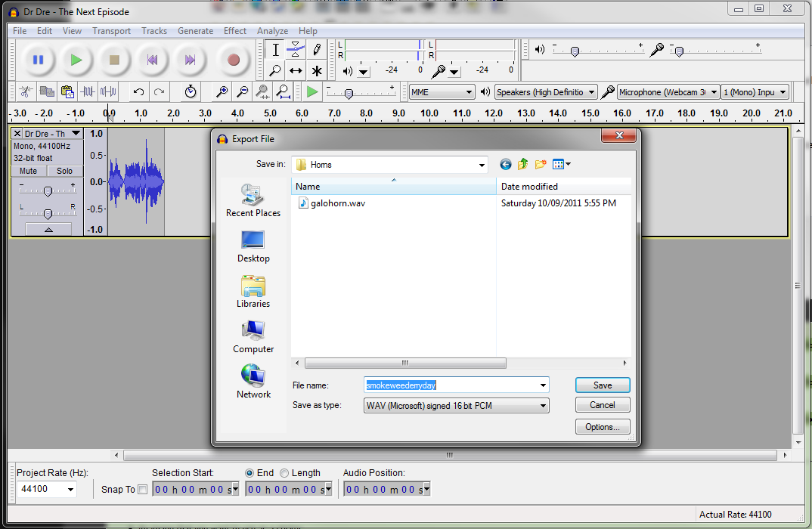812x529 pixels.
Task: Click the red Record button
Action: click(x=234, y=60)
